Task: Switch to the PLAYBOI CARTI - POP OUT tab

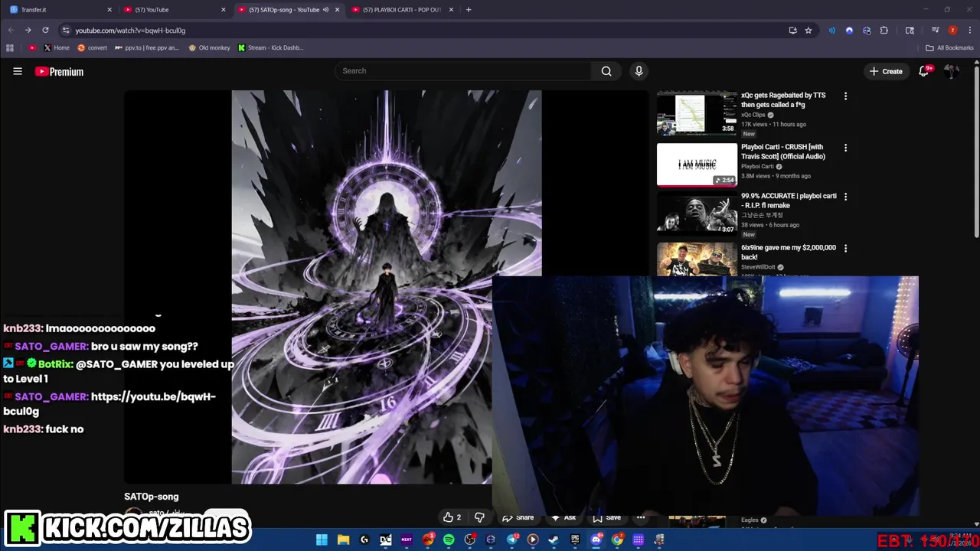Action: point(402,10)
